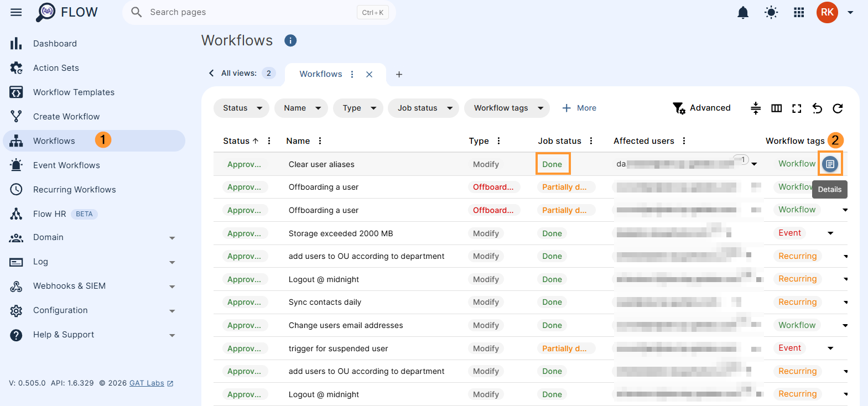Open Event Workflows in sidebar

94,165
